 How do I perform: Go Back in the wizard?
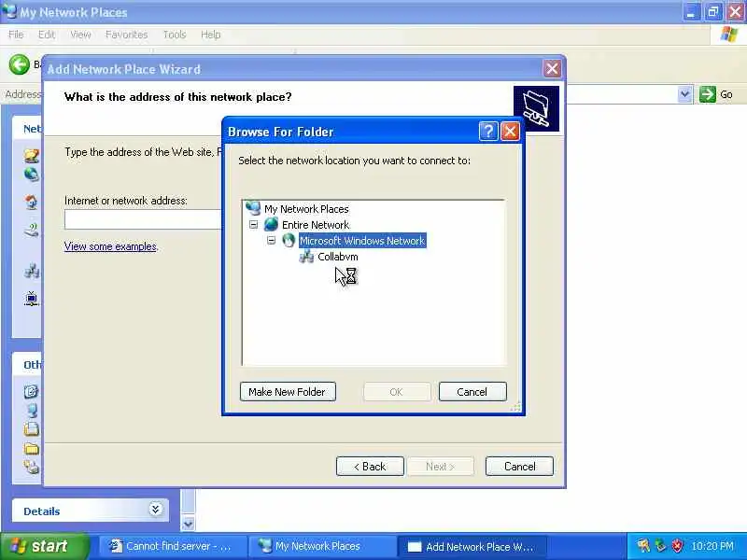tap(370, 466)
